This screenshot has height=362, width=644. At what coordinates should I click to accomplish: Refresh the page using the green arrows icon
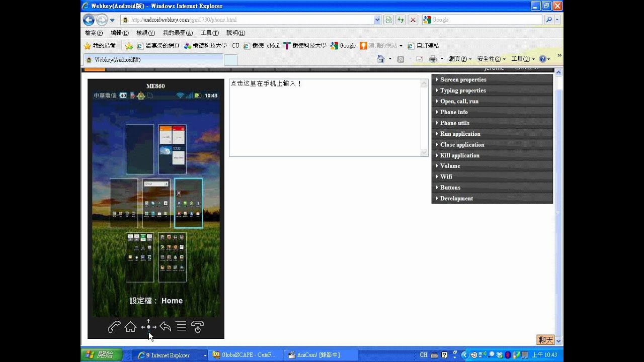[400, 20]
